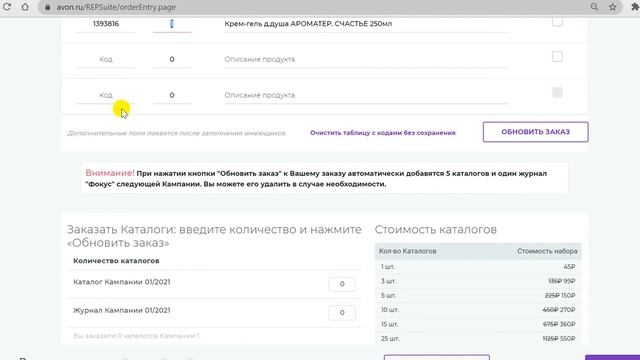640x360 pixels.
Task: Select the 3 шт. catalog price row
Action: 478,281
